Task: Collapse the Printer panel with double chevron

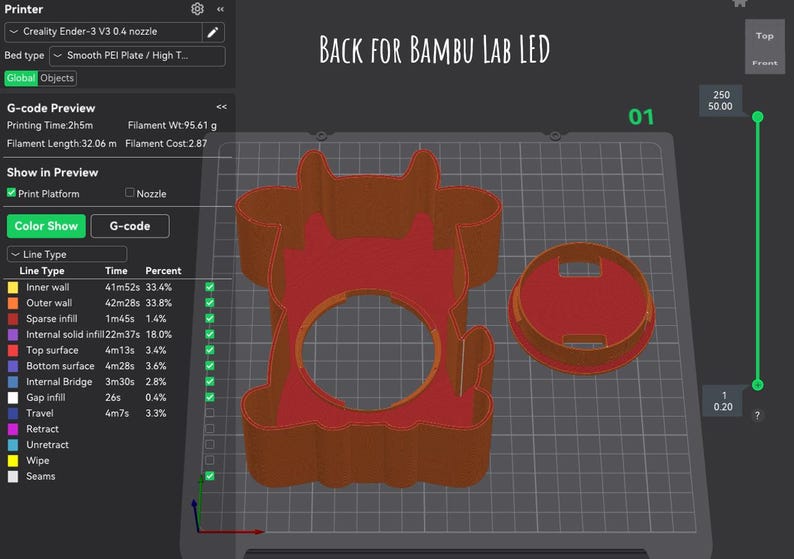Action: click(220, 9)
